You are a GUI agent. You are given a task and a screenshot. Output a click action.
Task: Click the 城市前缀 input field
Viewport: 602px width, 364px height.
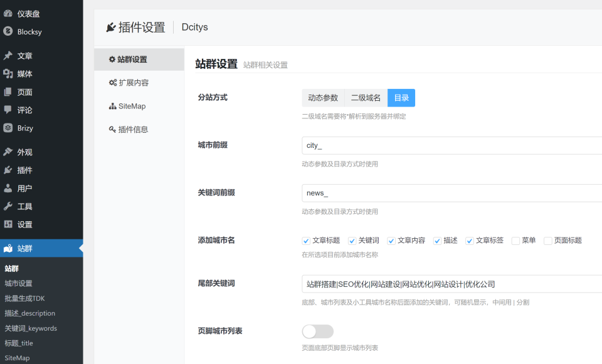pos(451,145)
